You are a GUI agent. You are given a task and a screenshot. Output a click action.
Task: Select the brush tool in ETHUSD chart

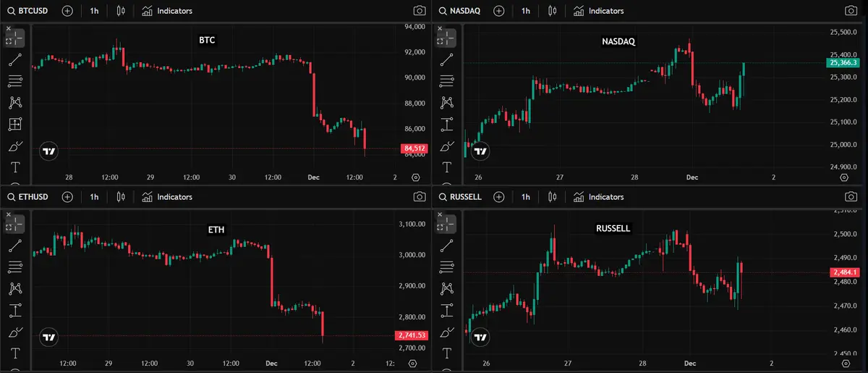tap(16, 332)
